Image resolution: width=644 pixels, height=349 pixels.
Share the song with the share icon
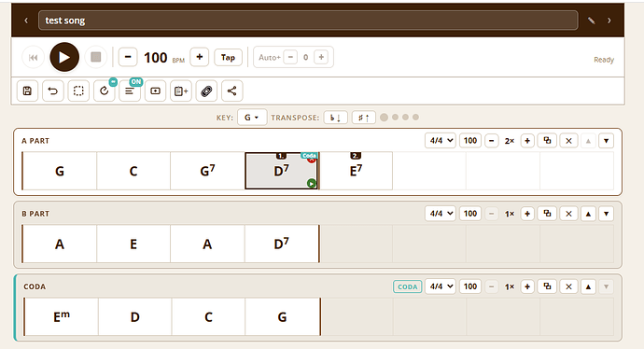(232, 91)
